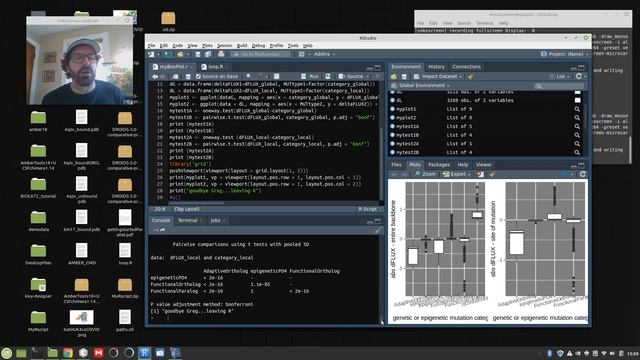Open the Source button dropdown arrow
The height and width of the screenshot is (360, 640).
pyautogui.click(x=367, y=76)
